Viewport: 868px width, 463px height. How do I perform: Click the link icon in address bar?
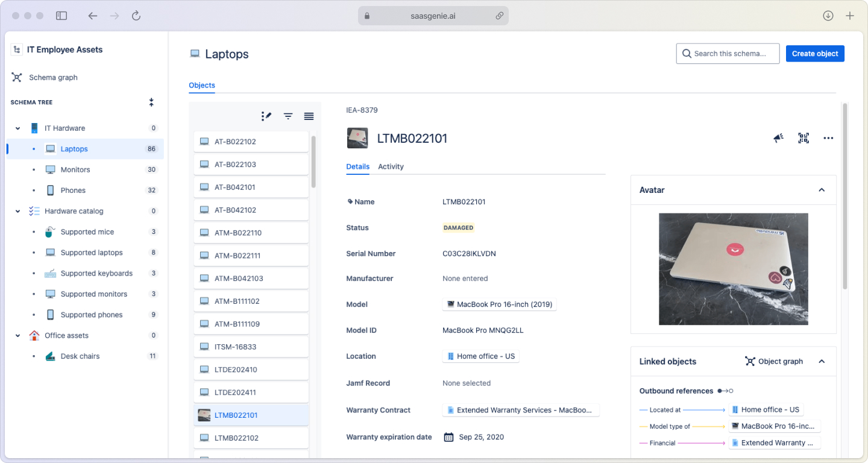[x=500, y=16]
